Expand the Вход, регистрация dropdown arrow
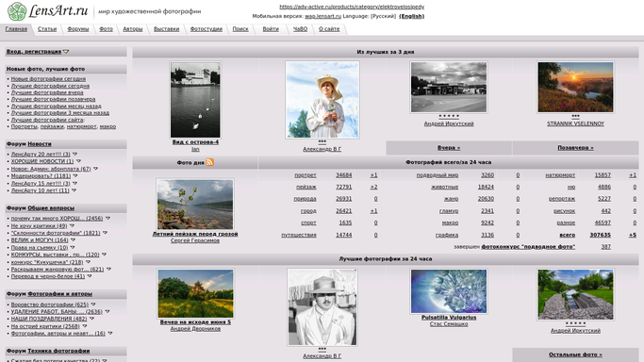644x362 pixels. [x=66, y=52]
